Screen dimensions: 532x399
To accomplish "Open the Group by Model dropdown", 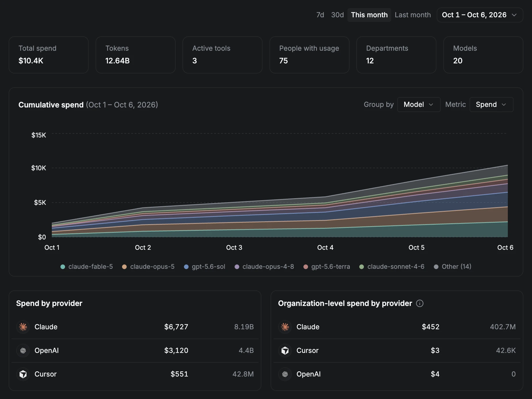I will click(x=419, y=105).
